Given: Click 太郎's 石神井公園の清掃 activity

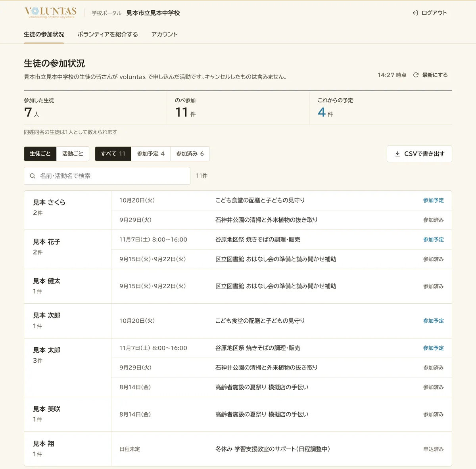Looking at the screenshot, I should pyautogui.click(x=266, y=368).
